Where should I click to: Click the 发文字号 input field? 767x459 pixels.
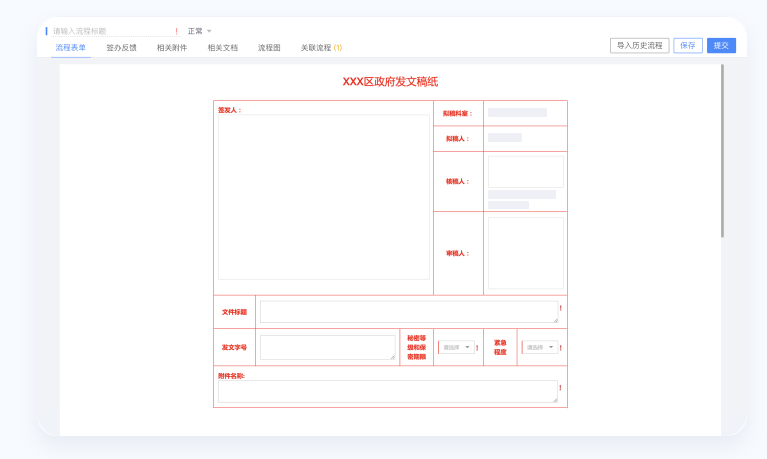click(x=327, y=347)
